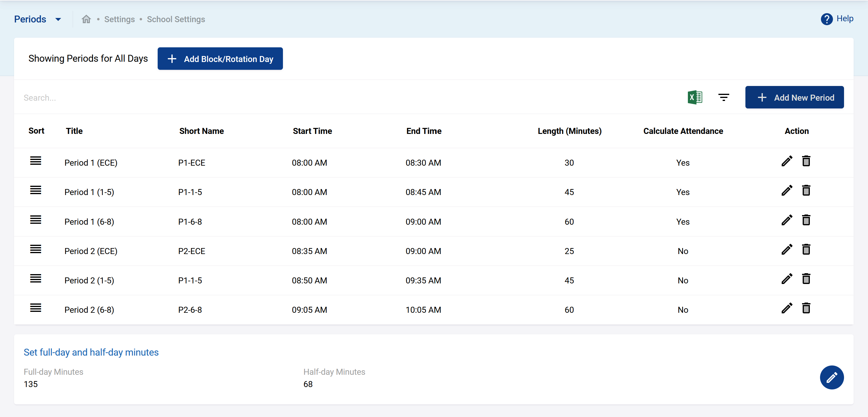
Task: Delete Period 2 (1-5) row
Action: coord(806,279)
